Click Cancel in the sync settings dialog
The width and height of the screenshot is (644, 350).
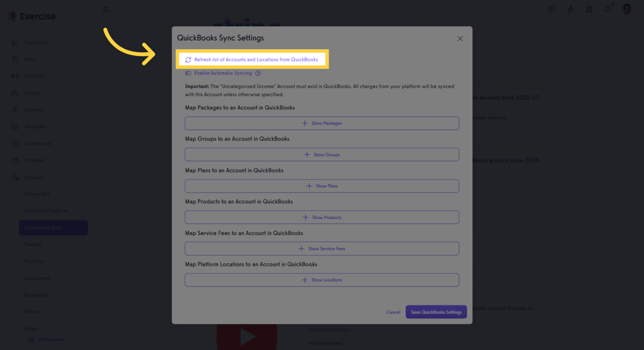click(x=393, y=312)
